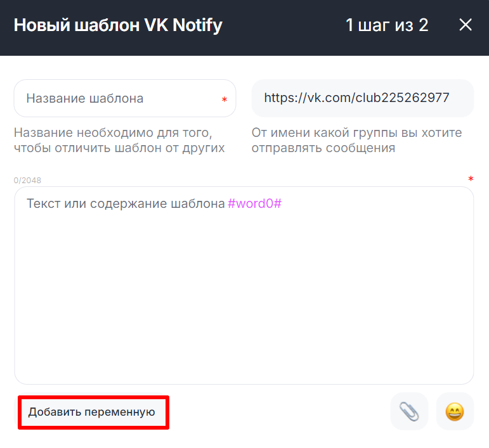Click the "Добавить переменную" button
Viewport: 489px width, 448px height.
(93, 412)
